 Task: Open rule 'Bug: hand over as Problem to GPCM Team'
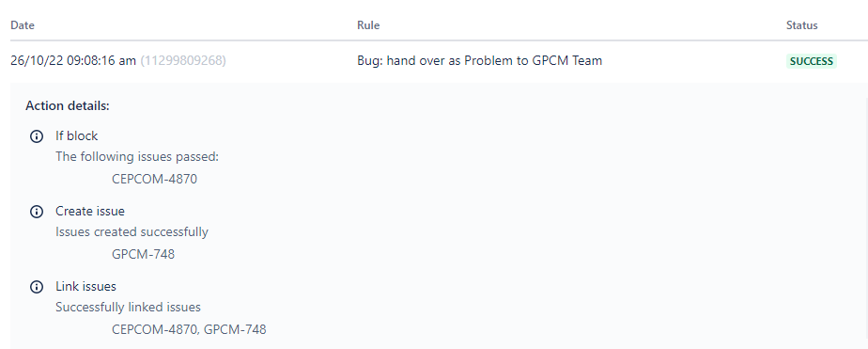(x=479, y=60)
